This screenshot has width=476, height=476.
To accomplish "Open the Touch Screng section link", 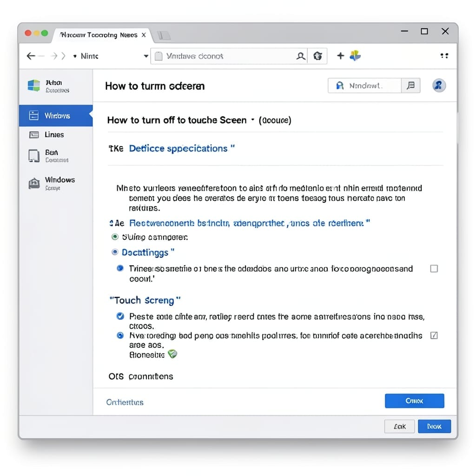I will tap(145, 300).
